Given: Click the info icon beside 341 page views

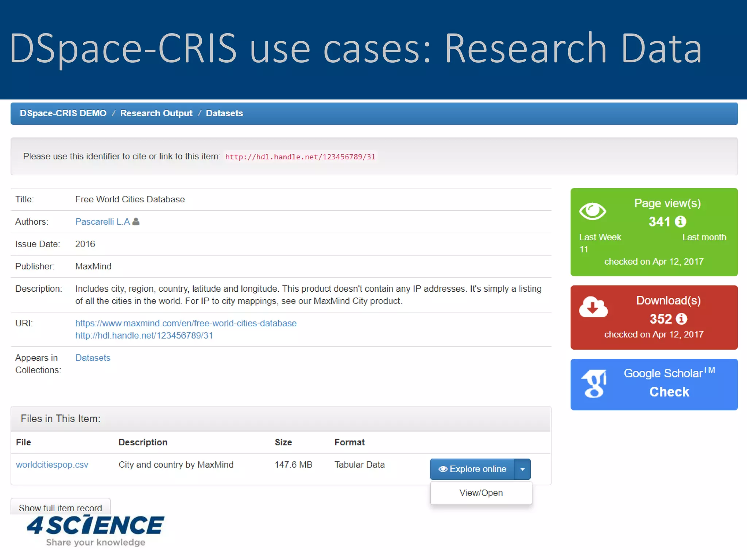Looking at the screenshot, I should click(x=680, y=222).
